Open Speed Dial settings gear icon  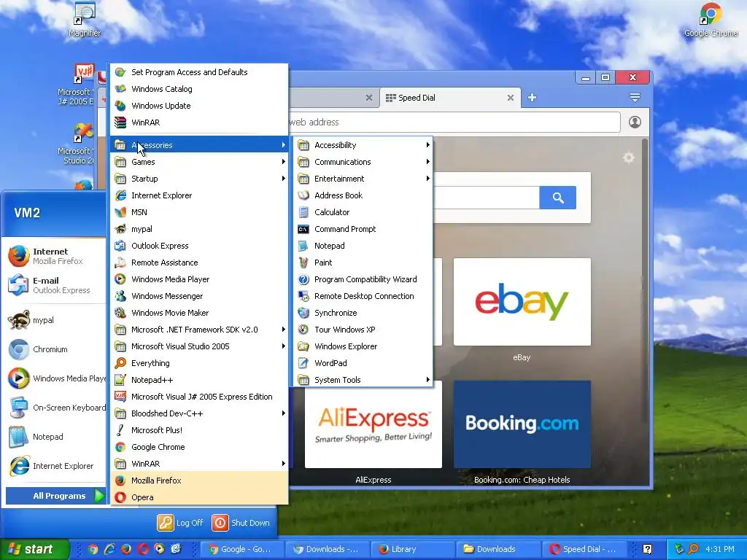coord(628,157)
